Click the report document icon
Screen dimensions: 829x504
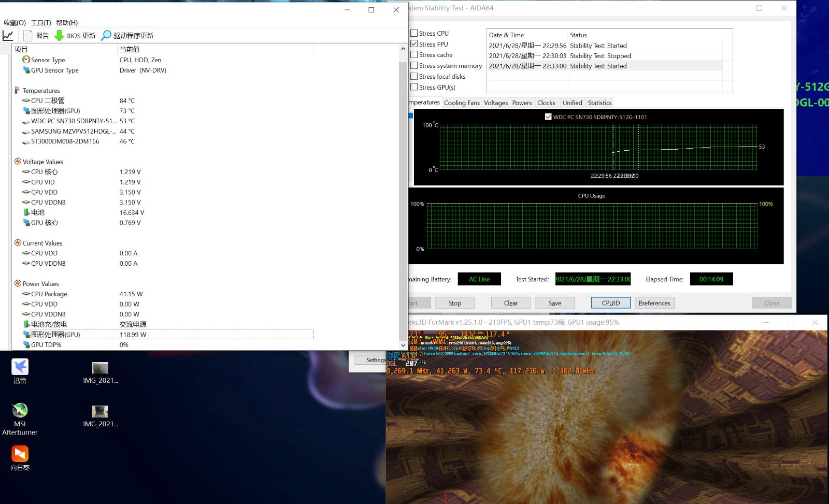coord(28,35)
